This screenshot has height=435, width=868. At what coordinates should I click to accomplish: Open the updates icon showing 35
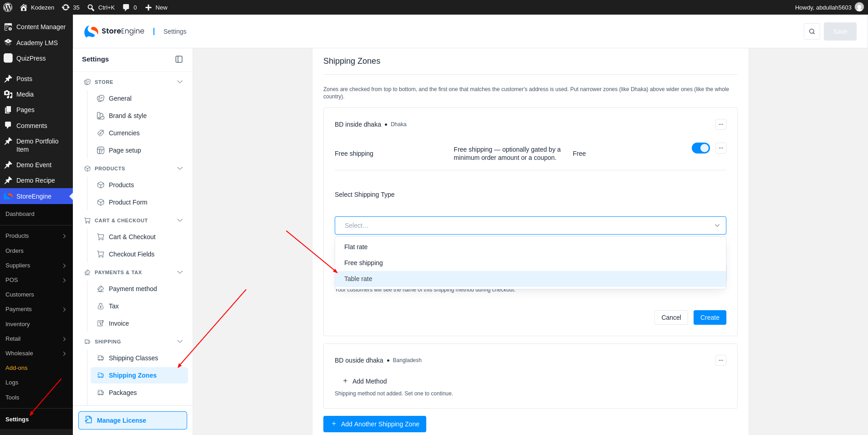pyautogui.click(x=71, y=7)
